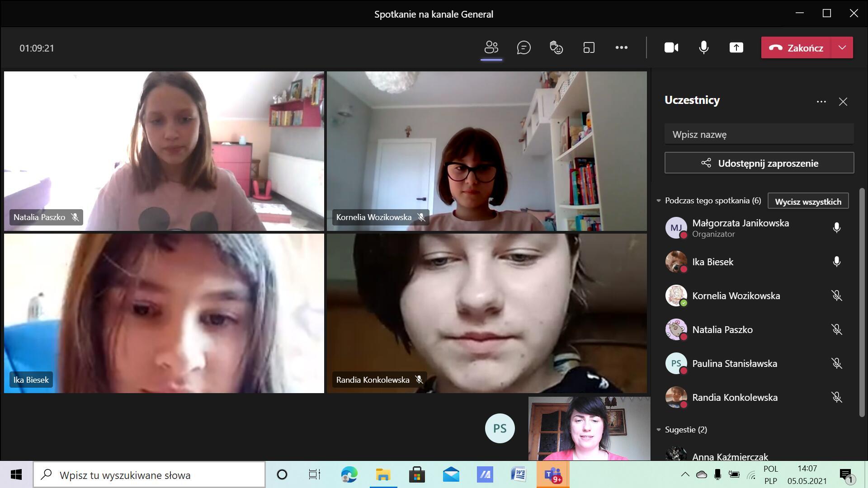Open the notification center icon
This screenshot has height=488, width=868.
coord(846,475)
